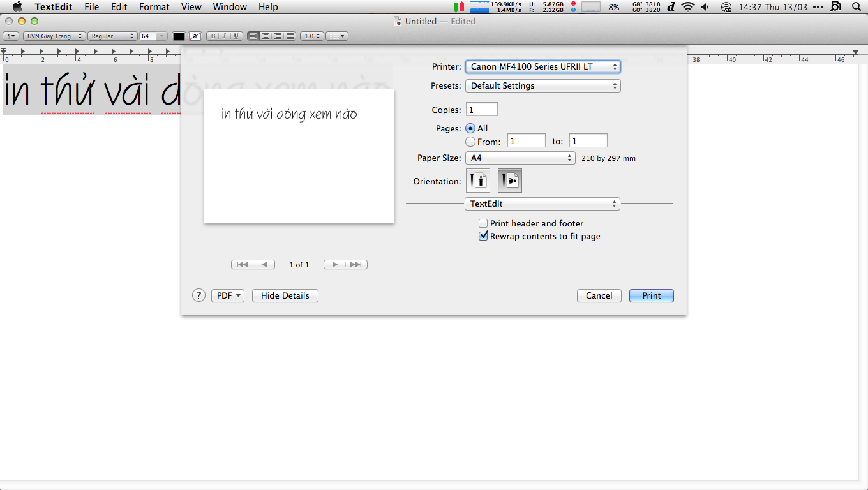Screen dimensions: 868x490
Task: Open the UVN Giay Trang font family dropdown
Action: pyautogui.click(x=54, y=36)
